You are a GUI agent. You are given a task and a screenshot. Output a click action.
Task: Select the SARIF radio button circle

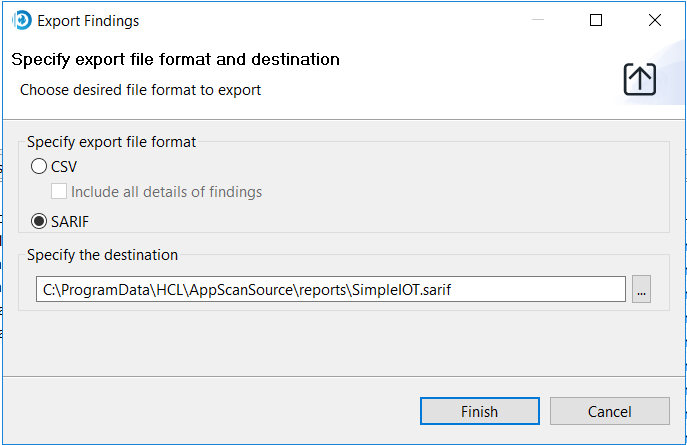[x=39, y=221]
